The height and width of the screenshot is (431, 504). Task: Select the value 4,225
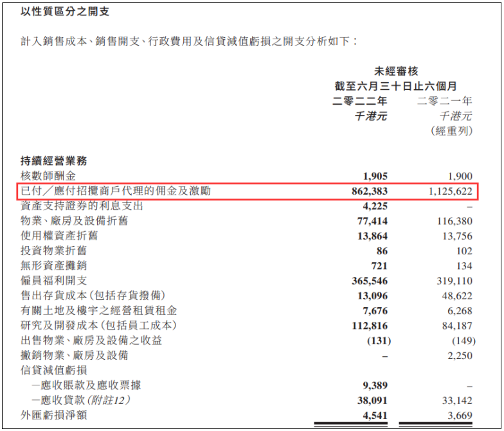click(375, 206)
